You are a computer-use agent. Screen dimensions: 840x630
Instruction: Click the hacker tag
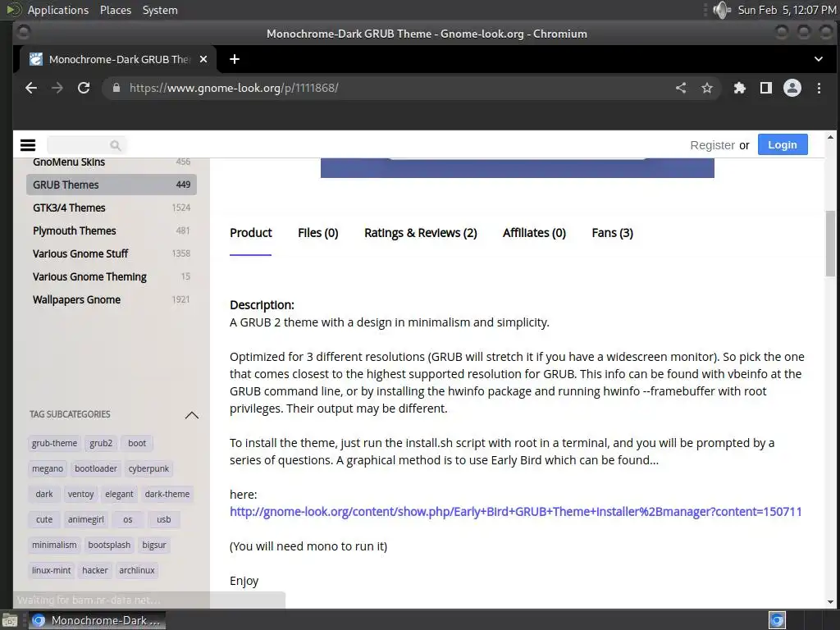tap(95, 571)
